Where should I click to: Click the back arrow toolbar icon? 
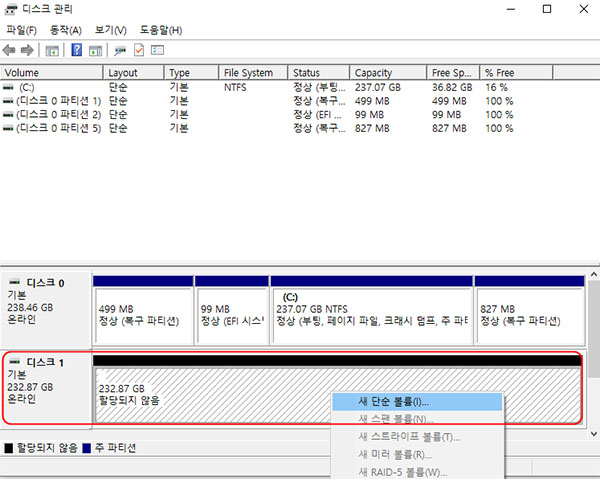[x=10, y=50]
